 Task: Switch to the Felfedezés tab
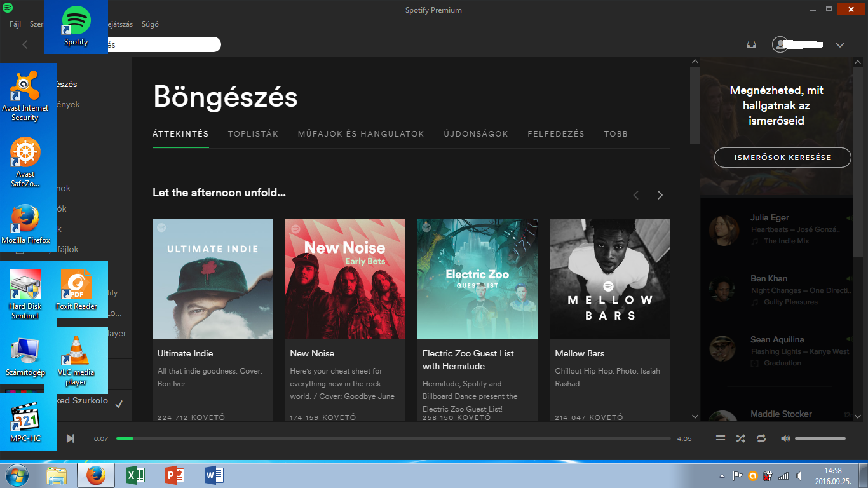(556, 134)
